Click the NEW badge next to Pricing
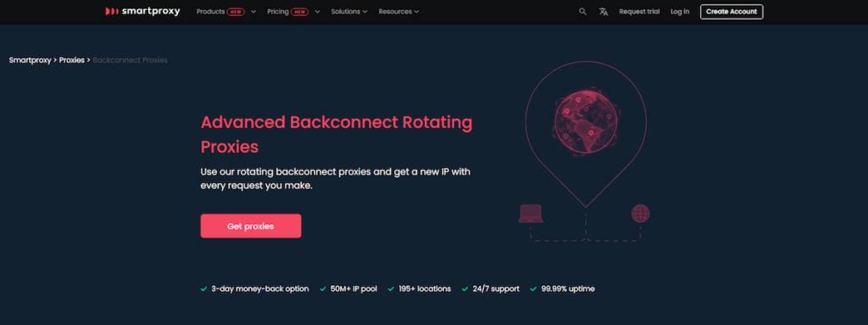This screenshot has width=868, height=325. [x=299, y=12]
